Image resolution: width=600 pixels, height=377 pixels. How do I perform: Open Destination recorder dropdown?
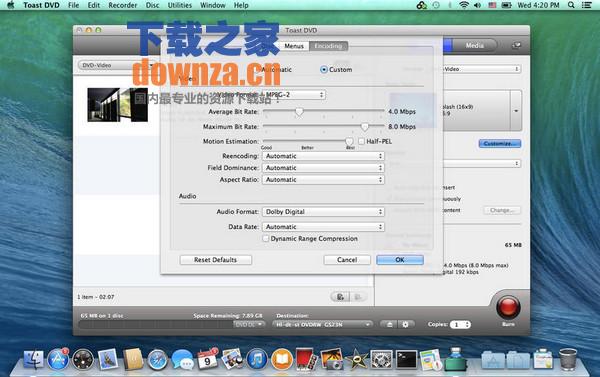pos(322,325)
